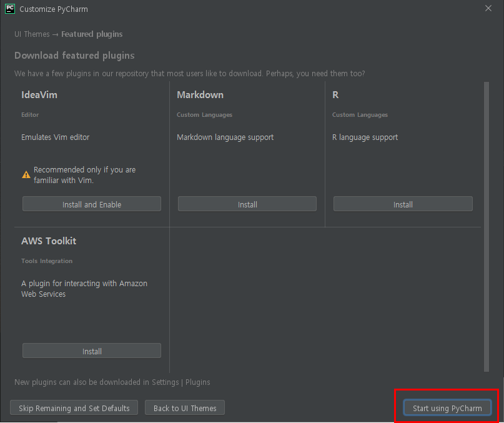Click 'Recommended only if you are familiar' text
This screenshot has height=423, width=504.
coord(84,175)
